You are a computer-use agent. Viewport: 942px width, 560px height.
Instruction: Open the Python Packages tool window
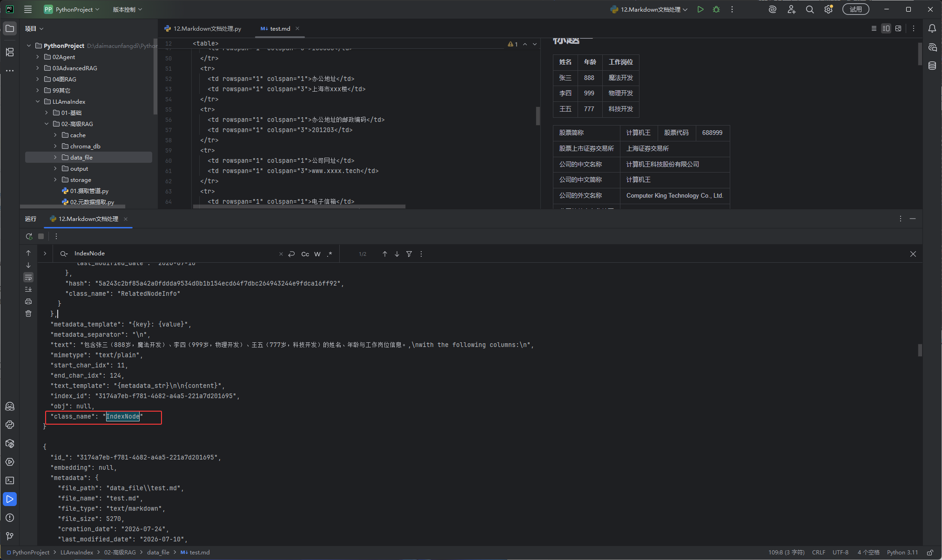pyautogui.click(x=10, y=443)
